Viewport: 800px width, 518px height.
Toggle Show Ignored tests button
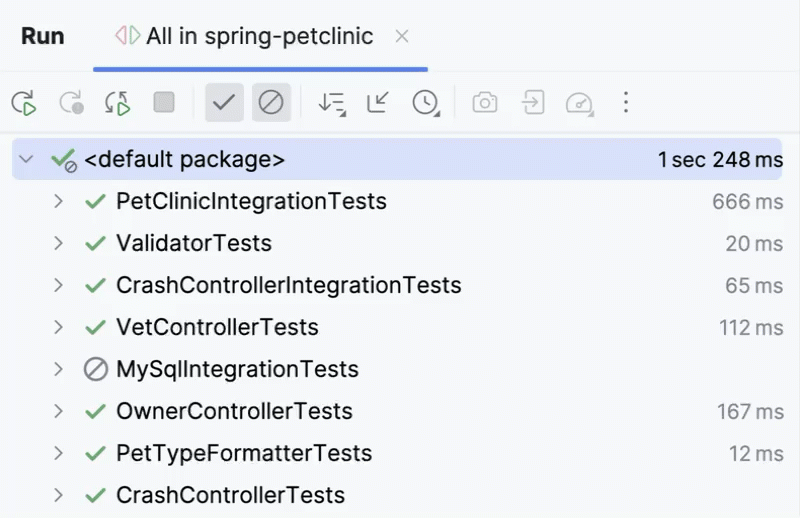pyautogui.click(x=271, y=103)
